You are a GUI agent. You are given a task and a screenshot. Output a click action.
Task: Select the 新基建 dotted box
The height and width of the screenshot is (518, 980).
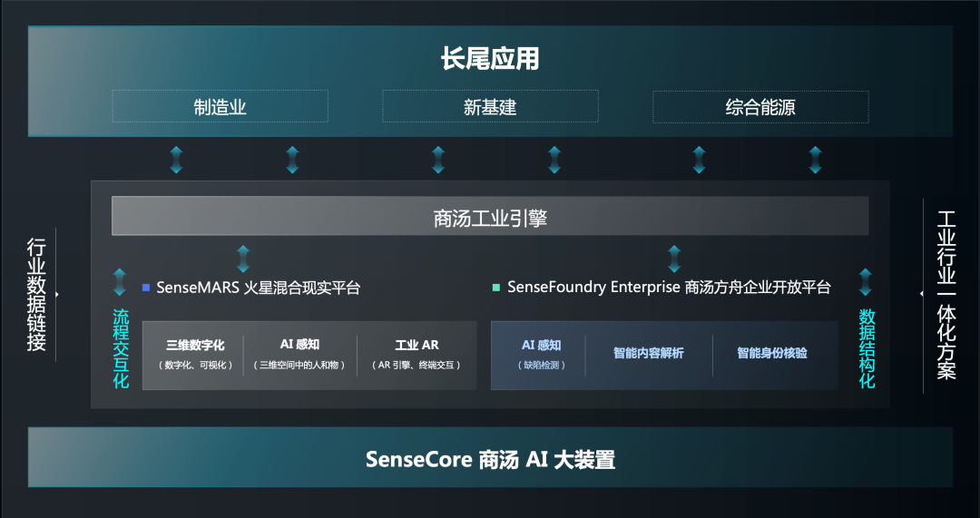pyautogui.click(x=490, y=106)
